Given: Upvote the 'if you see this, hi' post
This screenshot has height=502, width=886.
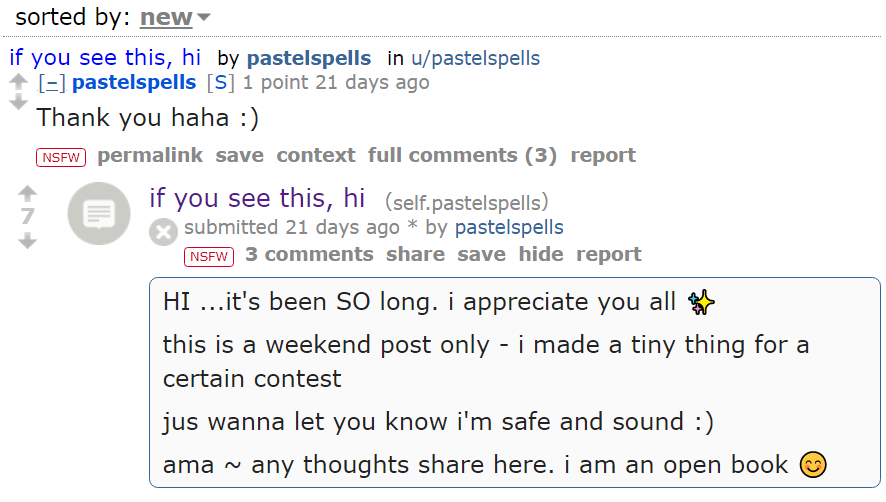Looking at the screenshot, I should pyautogui.click(x=27, y=194).
